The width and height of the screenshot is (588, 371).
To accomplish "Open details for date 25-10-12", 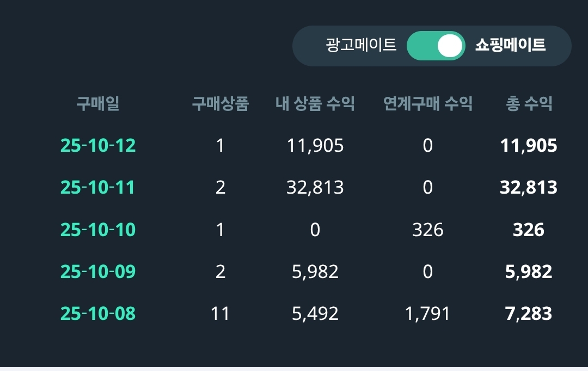I will click(98, 145).
